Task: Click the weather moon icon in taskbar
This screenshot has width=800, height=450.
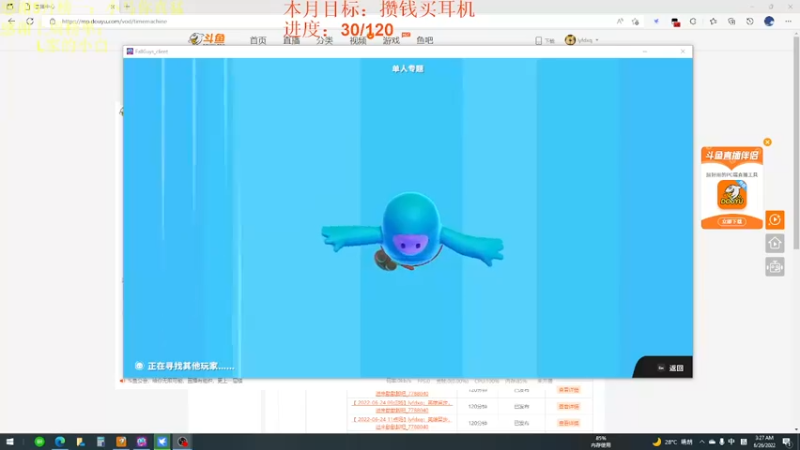Action: coord(657,442)
